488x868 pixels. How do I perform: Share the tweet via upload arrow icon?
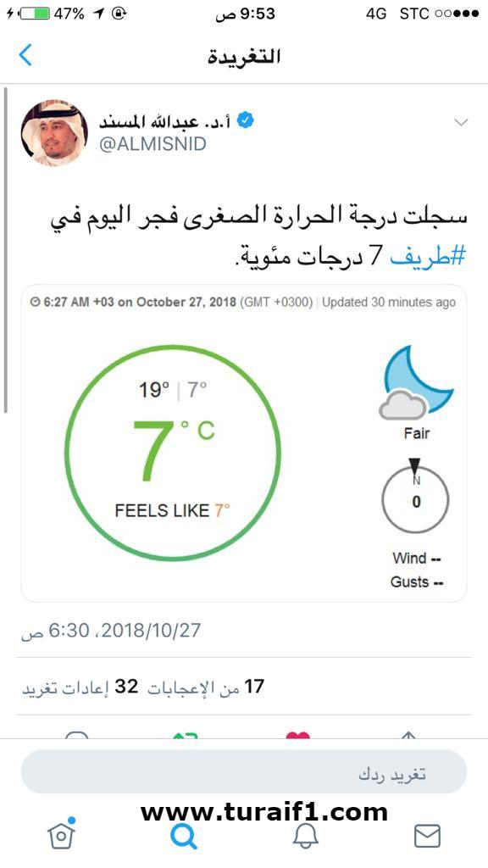tap(408, 735)
